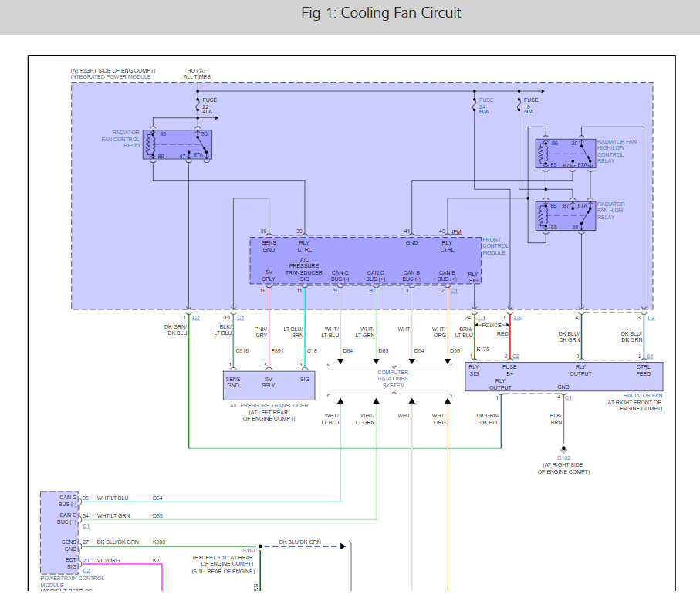Click the C18 circuit code
This screenshot has height=608, width=700.
(312, 351)
